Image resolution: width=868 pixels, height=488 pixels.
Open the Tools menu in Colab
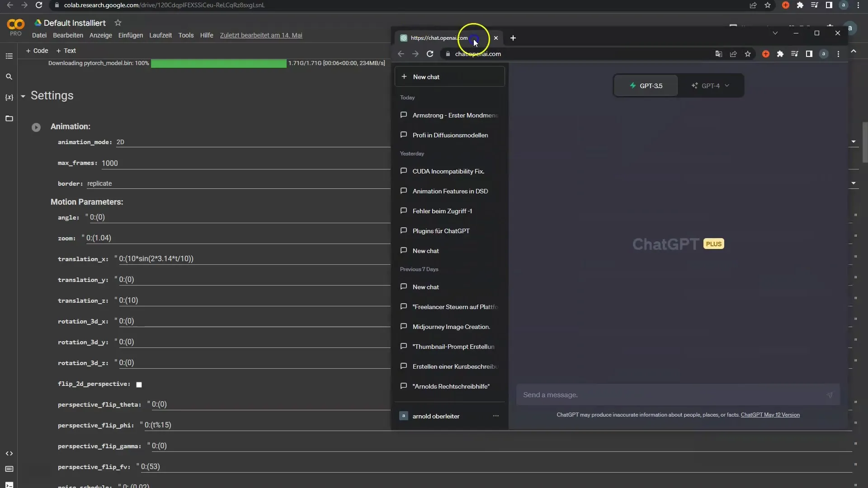click(186, 35)
